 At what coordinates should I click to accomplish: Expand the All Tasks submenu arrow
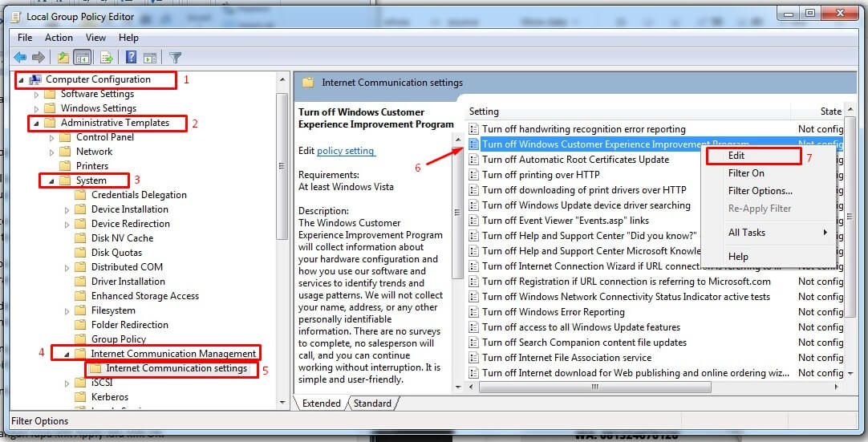point(825,233)
